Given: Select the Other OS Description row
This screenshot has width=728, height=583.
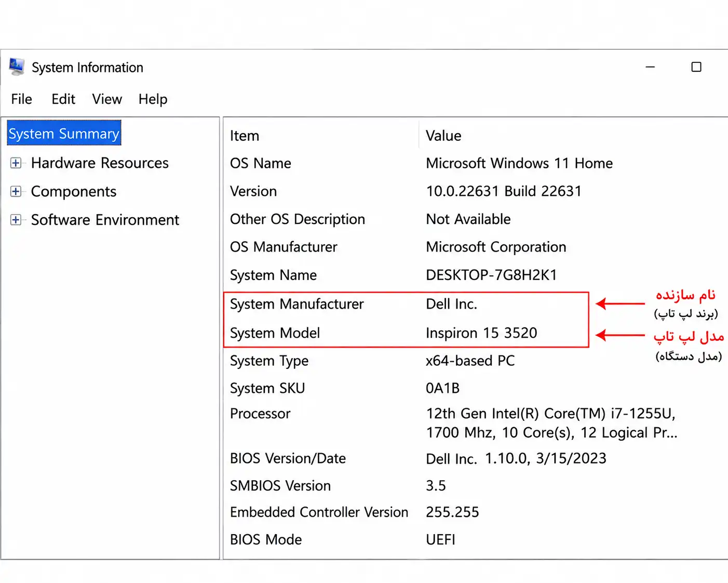Looking at the screenshot, I should click(x=298, y=219).
